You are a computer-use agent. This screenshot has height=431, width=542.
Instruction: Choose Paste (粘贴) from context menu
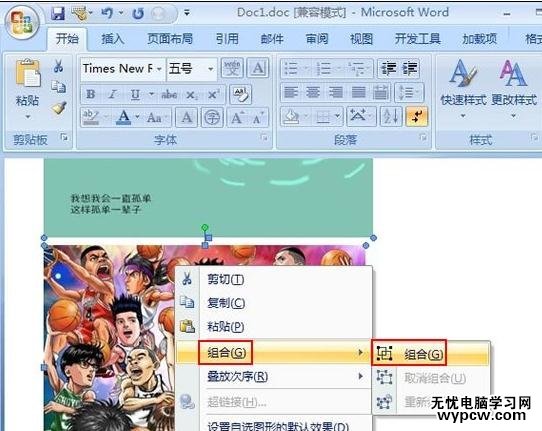tap(275, 327)
